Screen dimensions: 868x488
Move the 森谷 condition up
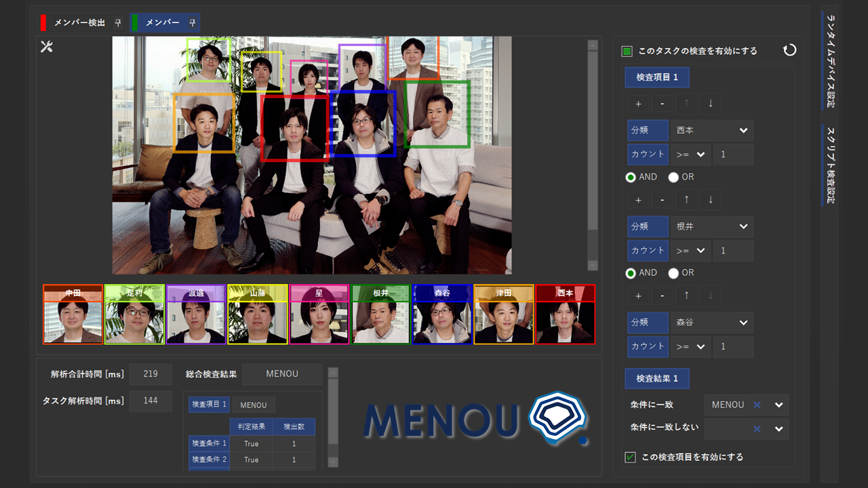click(686, 296)
